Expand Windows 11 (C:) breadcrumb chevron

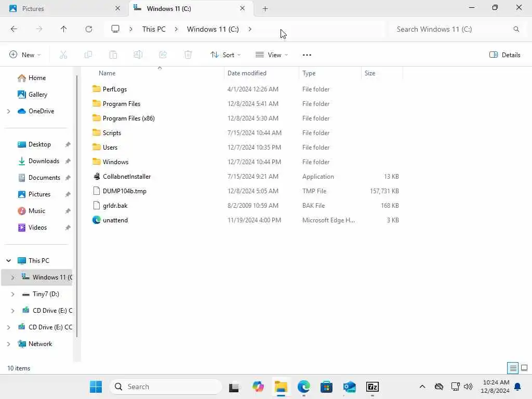250,29
